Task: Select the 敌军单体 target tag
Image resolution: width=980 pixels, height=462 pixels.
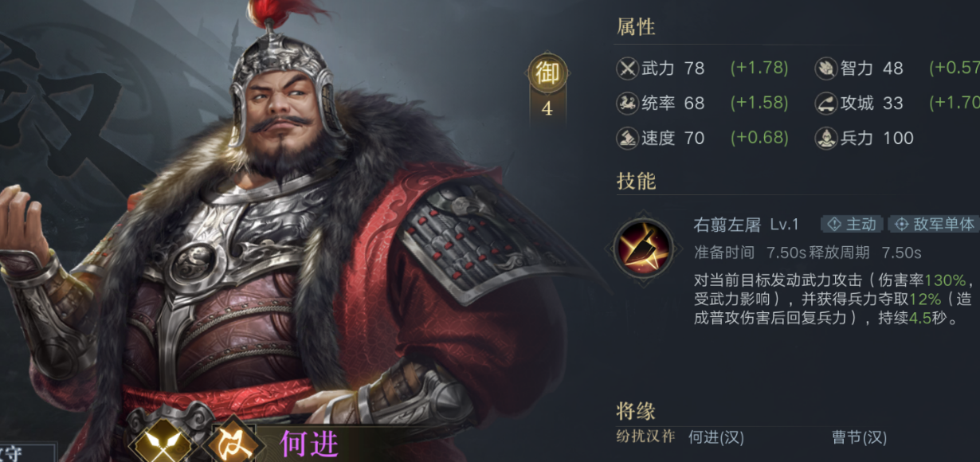Action: (934, 225)
